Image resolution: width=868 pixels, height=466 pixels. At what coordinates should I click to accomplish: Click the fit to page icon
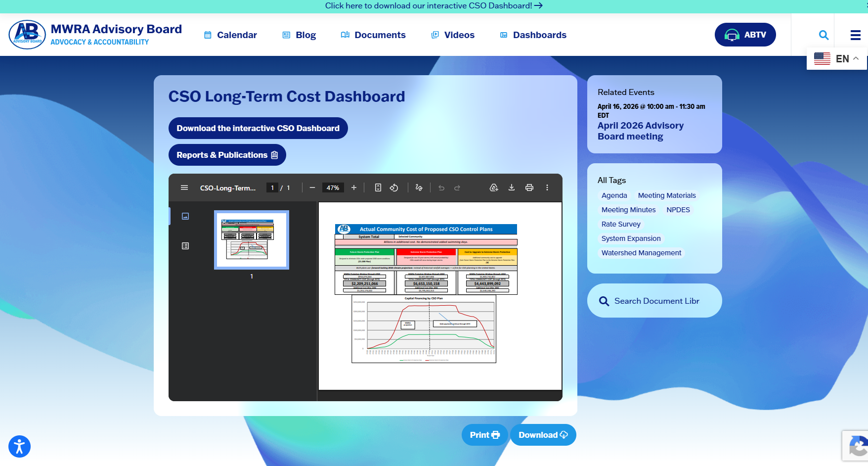click(378, 187)
